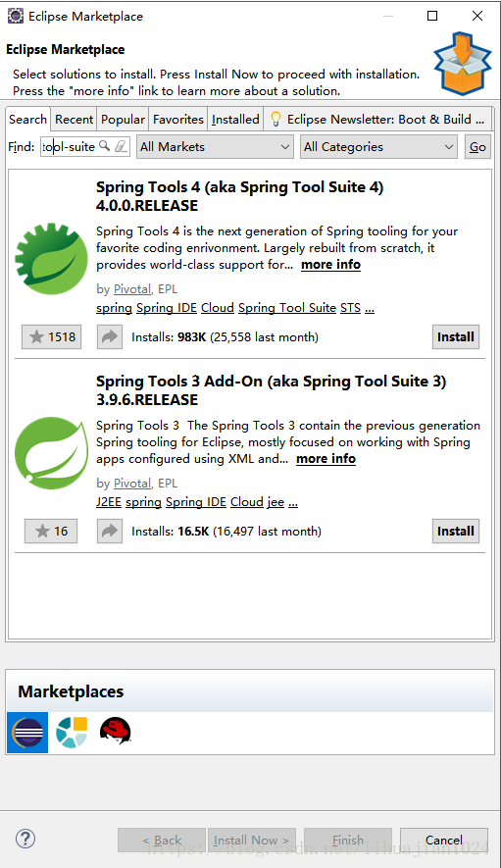
Task: Favorite Spring Tools 3 with 16 star button
Action: 51,531
